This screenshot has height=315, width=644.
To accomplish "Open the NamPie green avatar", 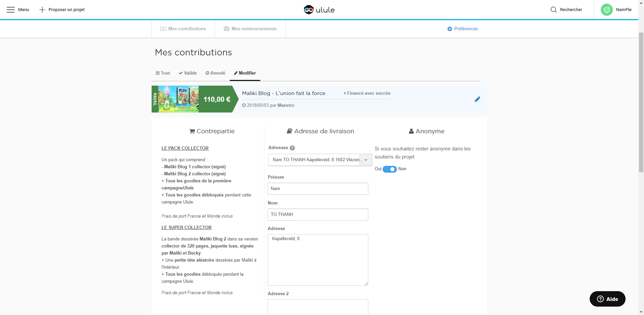I will [606, 10].
